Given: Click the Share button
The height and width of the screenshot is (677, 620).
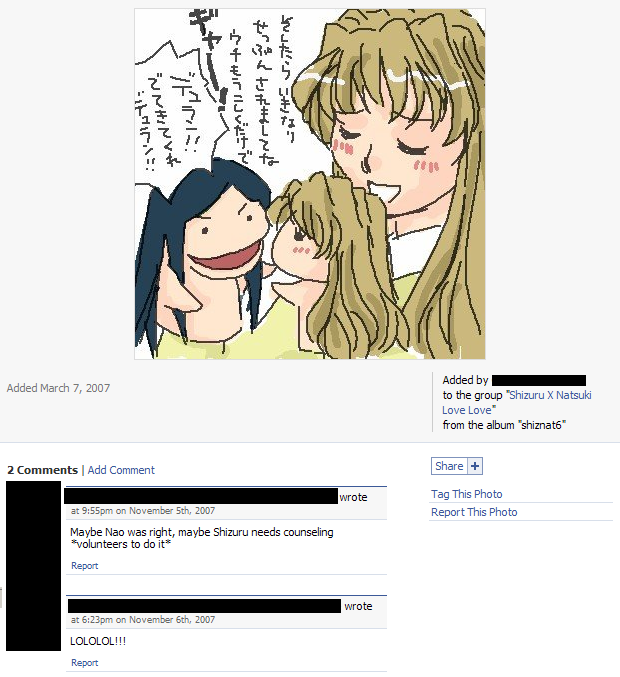Looking at the screenshot, I should 449,466.
